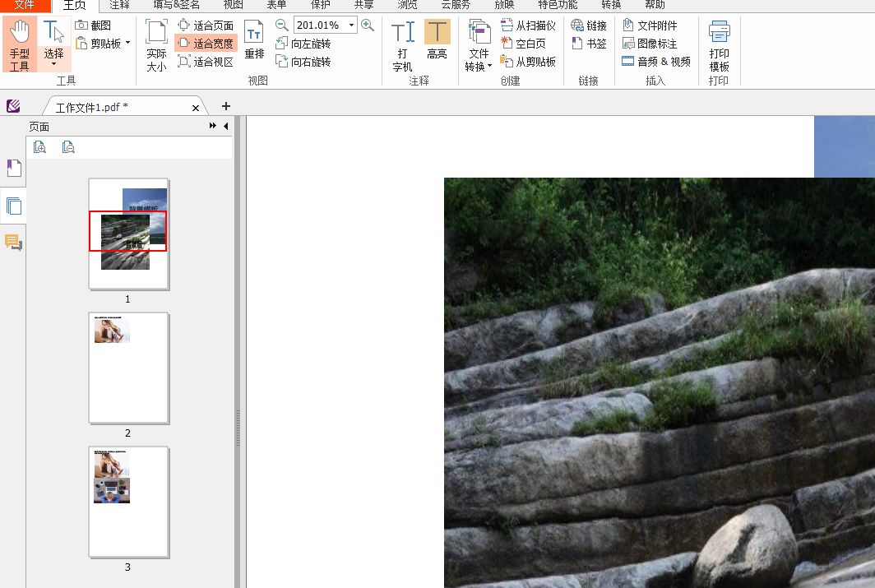
Task: Switch to the 注释 ribbon tab
Action: [118, 5]
